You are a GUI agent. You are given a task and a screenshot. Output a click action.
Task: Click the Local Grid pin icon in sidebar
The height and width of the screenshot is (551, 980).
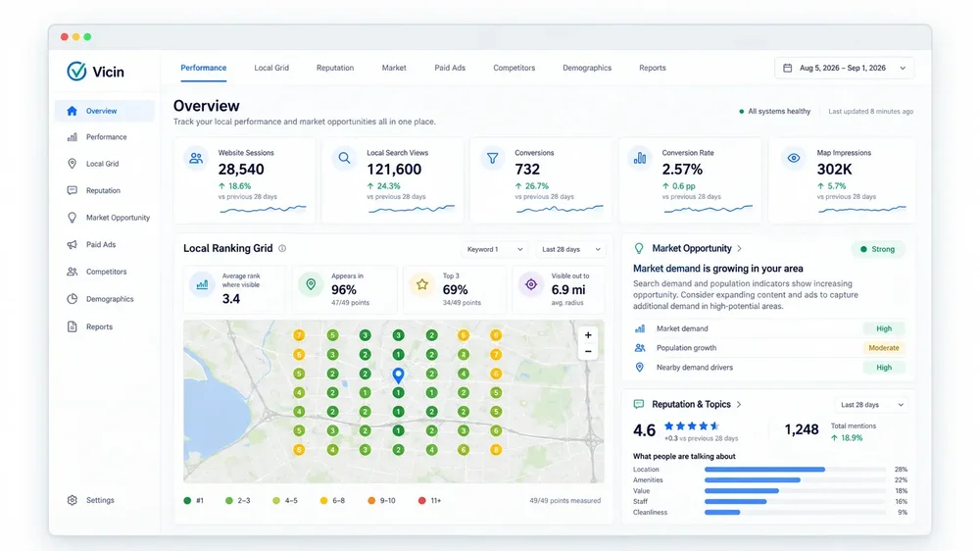click(72, 164)
